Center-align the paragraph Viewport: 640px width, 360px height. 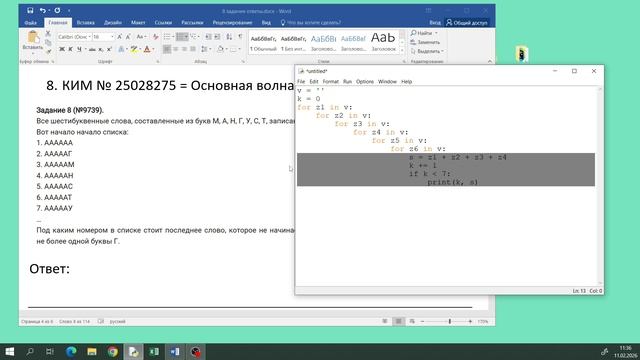click(176, 49)
